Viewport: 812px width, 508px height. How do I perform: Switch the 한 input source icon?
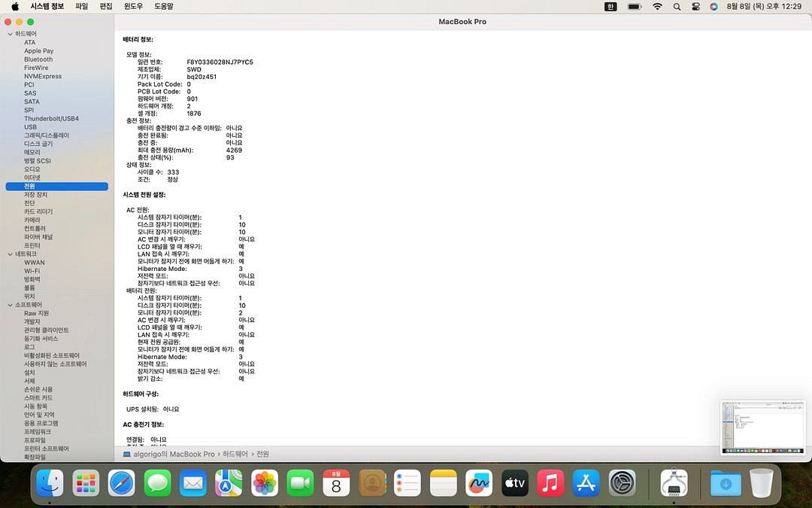(x=611, y=7)
